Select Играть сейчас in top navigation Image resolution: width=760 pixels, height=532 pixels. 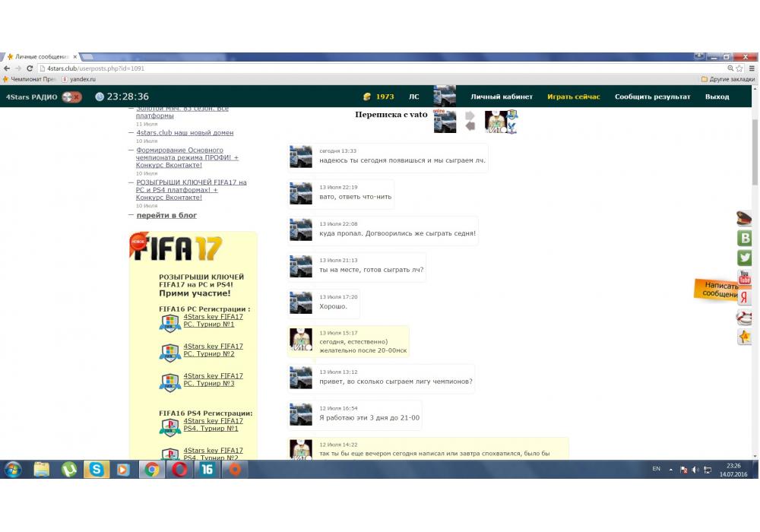coord(573,97)
